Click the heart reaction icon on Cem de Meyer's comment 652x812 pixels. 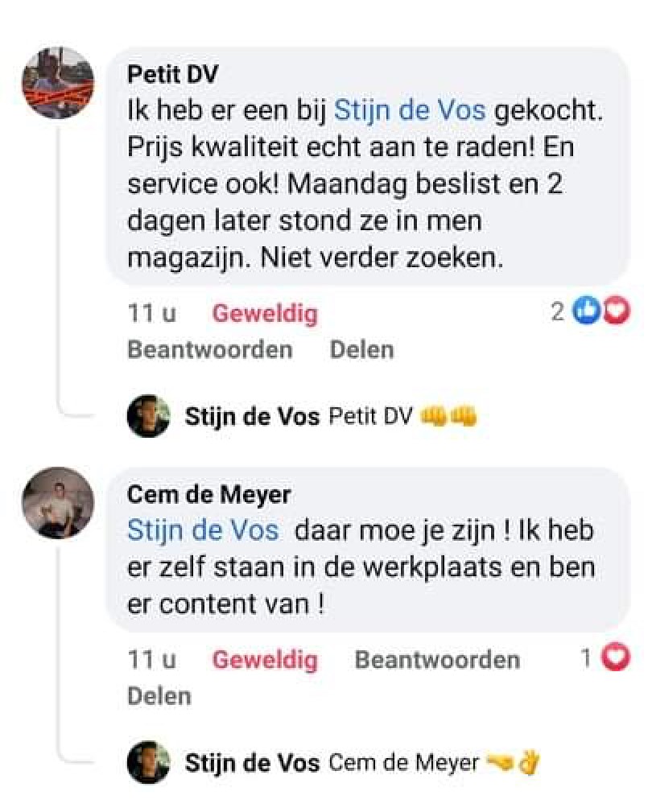click(x=614, y=658)
